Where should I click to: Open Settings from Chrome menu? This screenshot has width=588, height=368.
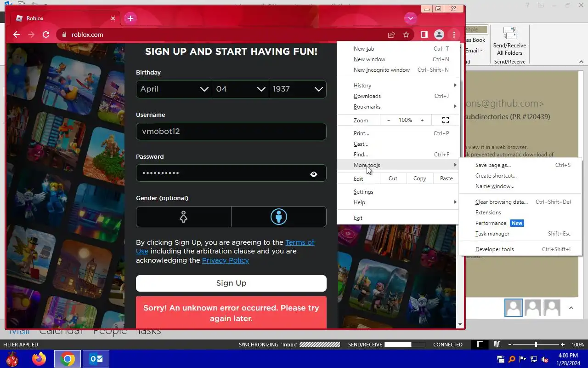click(x=398, y=192)
